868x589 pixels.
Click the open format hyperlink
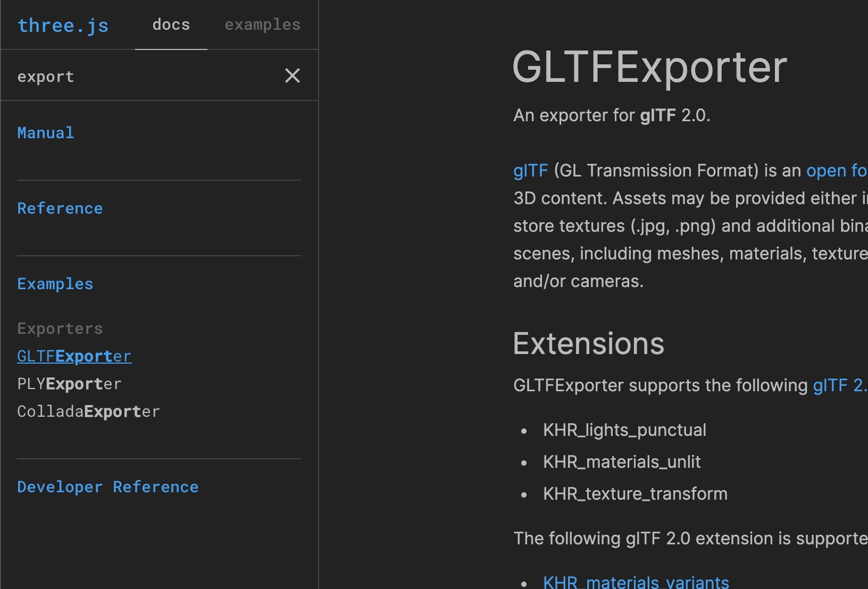pos(837,170)
